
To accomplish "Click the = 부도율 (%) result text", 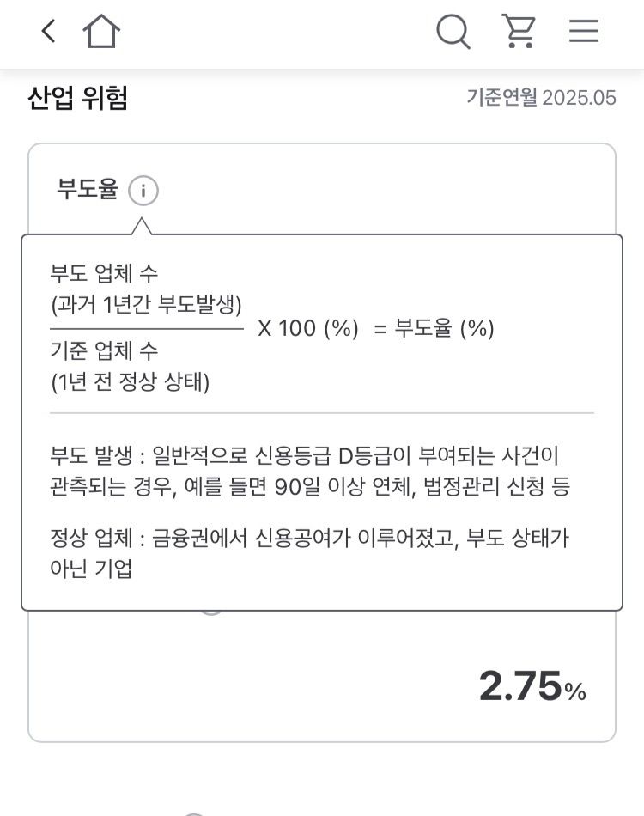I will click(x=434, y=328).
